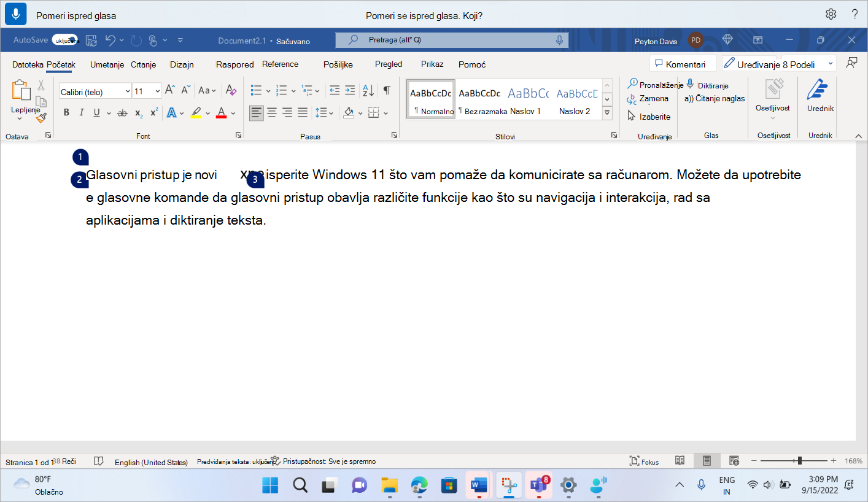The height and width of the screenshot is (502, 868).
Task: Toggle bold formatting
Action: tap(66, 113)
